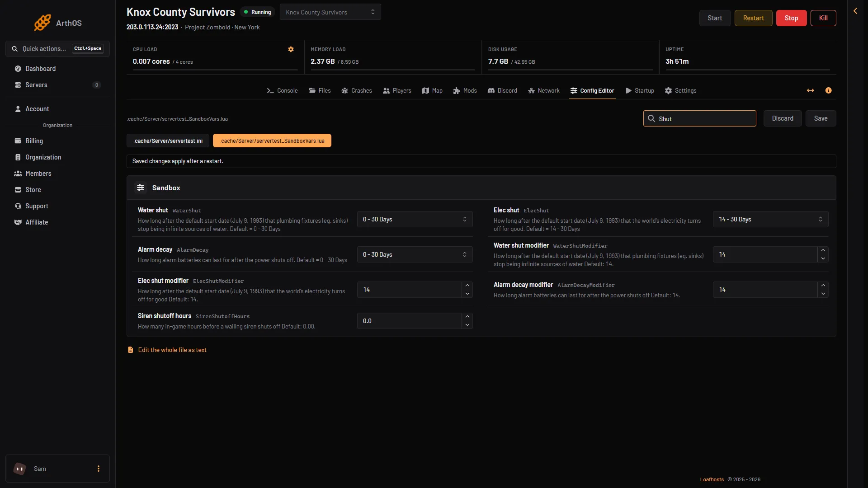This screenshot has height=488, width=868.
Task: Toggle full-width layout arrows icon
Action: click(x=810, y=91)
